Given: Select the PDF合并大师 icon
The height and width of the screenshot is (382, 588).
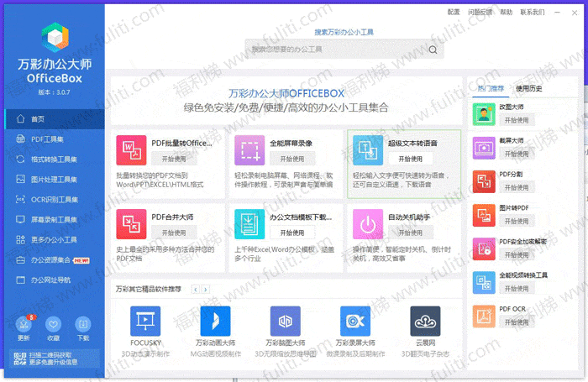Looking at the screenshot, I should (x=131, y=224).
